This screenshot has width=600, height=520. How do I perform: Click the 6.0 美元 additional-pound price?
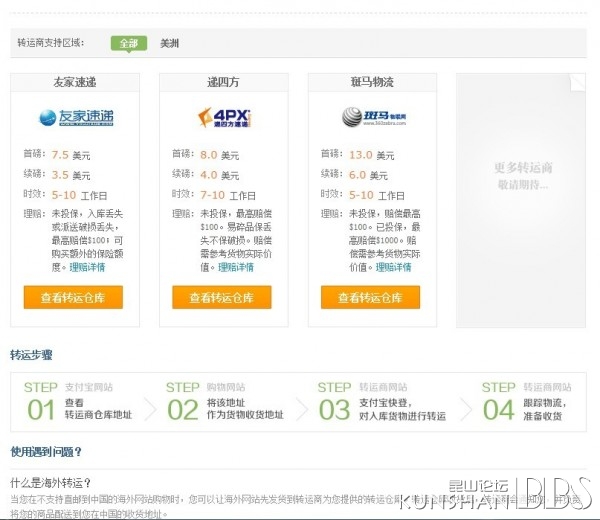[x=368, y=175]
